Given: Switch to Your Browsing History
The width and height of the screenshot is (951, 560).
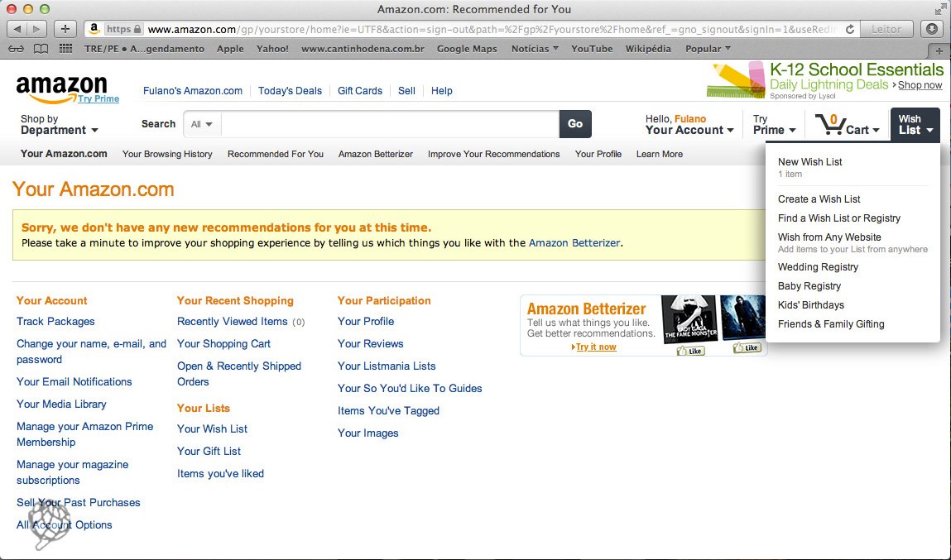Looking at the screenshot, I should pos(167,154).
